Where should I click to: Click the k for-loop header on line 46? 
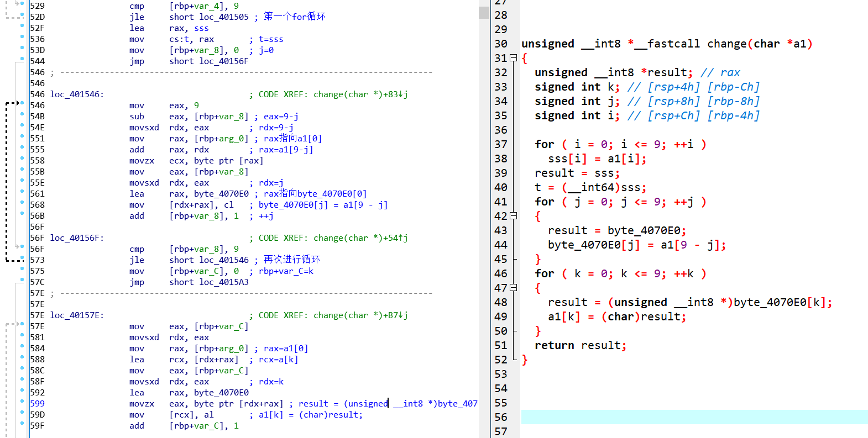pos(620,273)
